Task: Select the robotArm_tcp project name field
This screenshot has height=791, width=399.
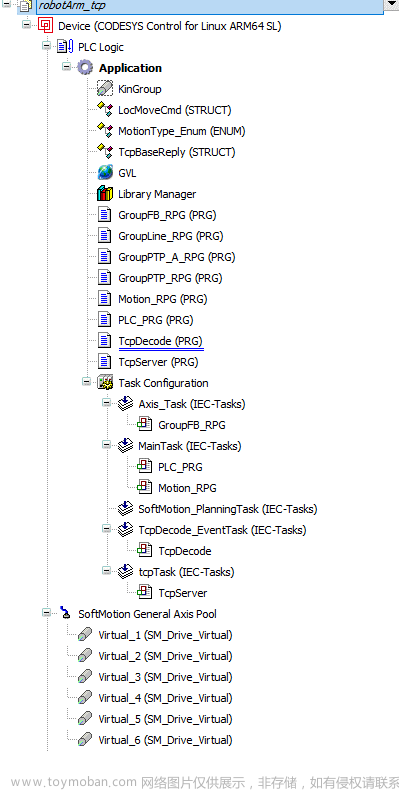Action: (209, 7)
